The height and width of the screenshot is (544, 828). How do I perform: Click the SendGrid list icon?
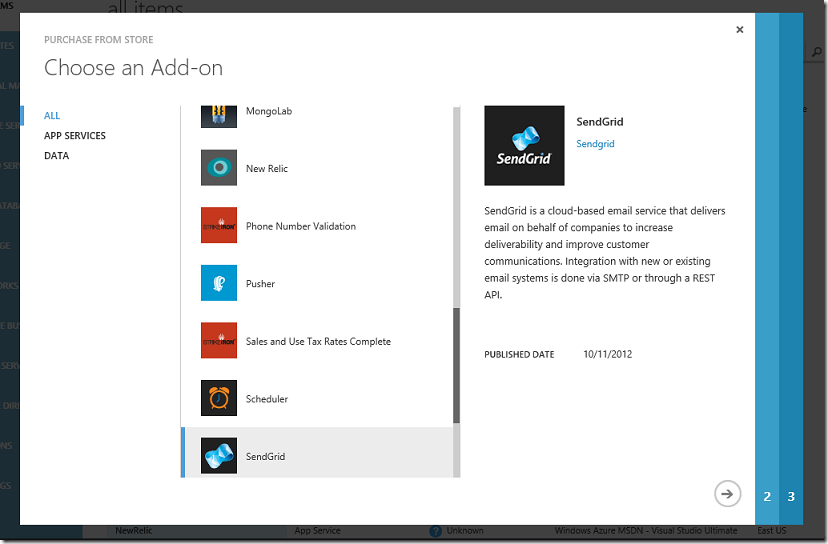click(219, 455)
